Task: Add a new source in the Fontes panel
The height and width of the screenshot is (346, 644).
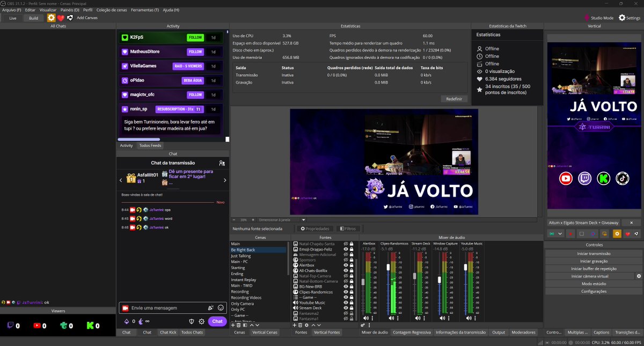Action: click(x=295, y=325)
